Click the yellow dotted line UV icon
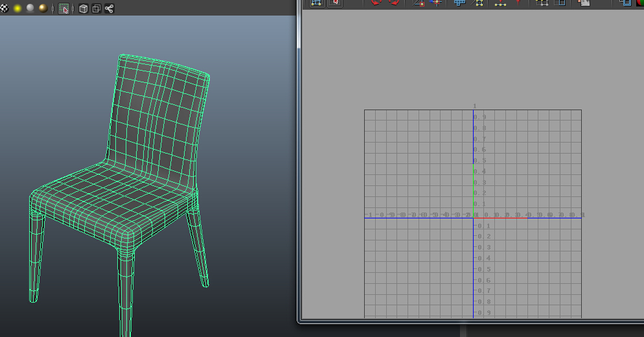The width and height of the screenshot is (644, 337). [x=500, y=3]
